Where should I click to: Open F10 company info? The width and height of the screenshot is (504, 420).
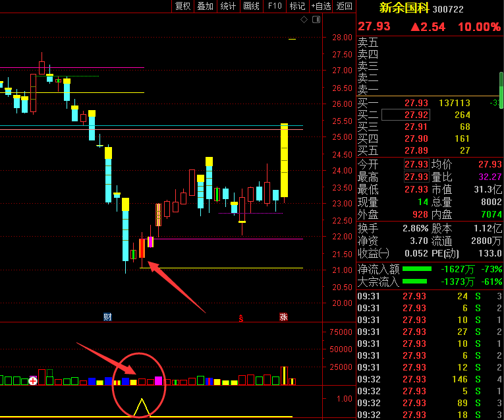(x=275, y=6)
